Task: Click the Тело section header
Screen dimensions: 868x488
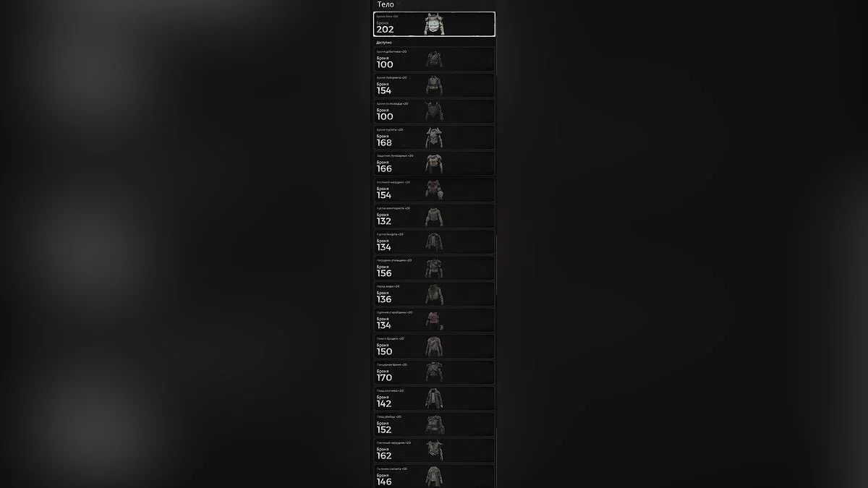Action: pos(386,4)
